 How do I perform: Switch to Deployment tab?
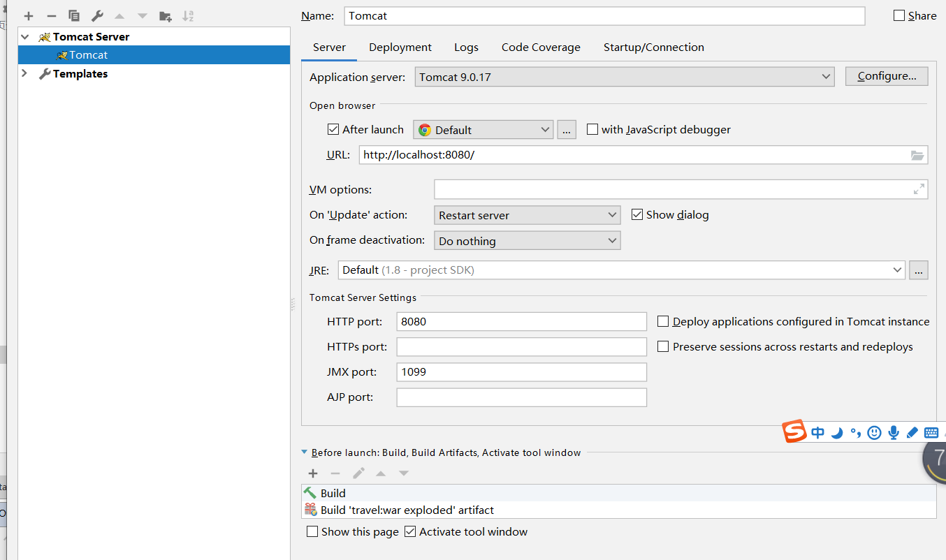[x=400, y=47]
